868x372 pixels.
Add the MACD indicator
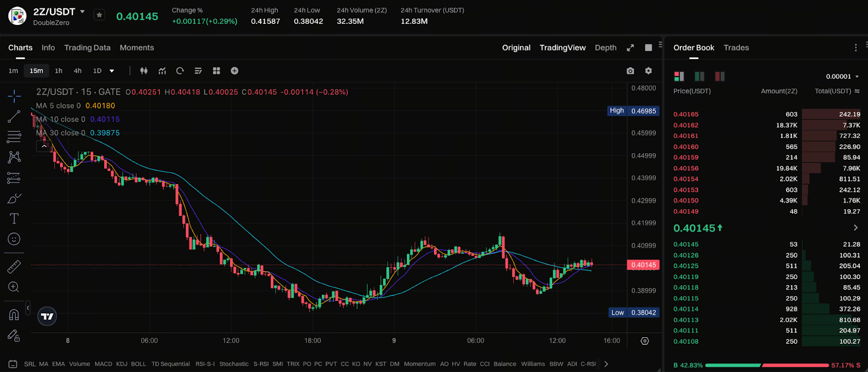[103, 364]
